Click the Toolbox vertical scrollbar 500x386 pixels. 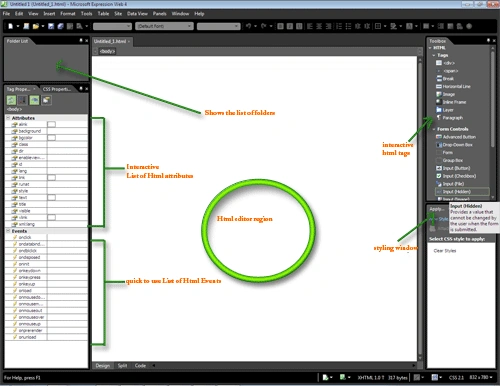click(x=493, y=122)
